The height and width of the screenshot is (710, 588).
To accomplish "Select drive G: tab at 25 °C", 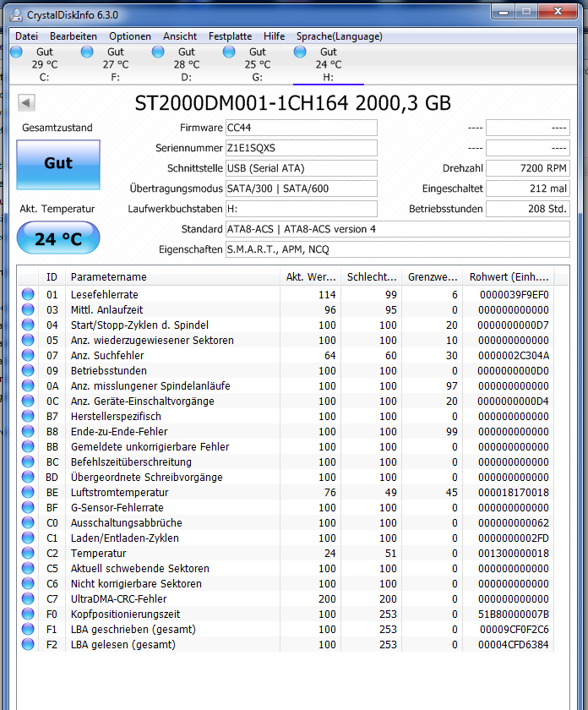I will click(x=258, y=64).
